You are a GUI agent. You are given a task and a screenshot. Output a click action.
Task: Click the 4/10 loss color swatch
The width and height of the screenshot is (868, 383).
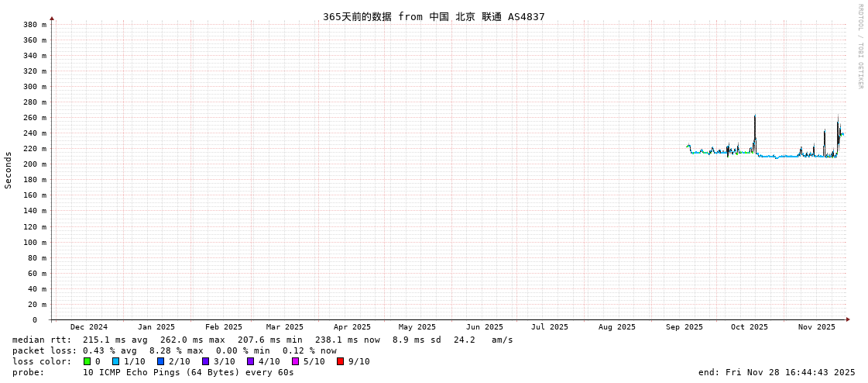pyautogui.click(x=250, y=361)
